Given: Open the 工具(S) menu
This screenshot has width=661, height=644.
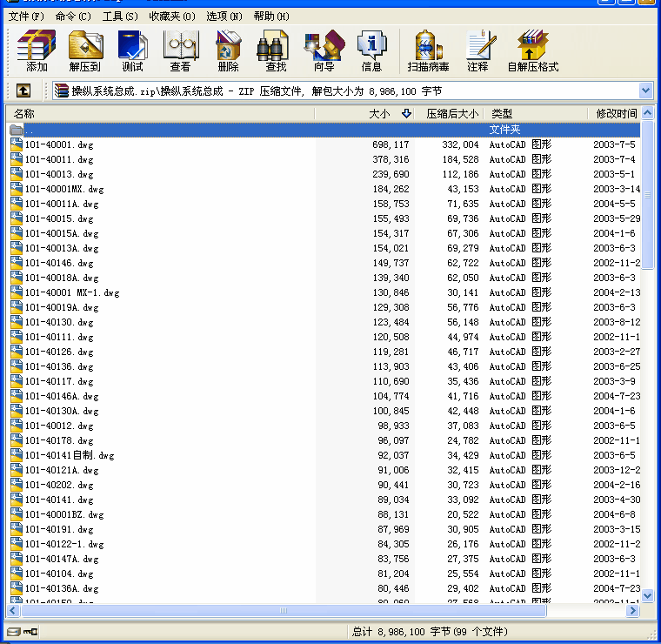Looking at the screenshot, I should point(120,16).
